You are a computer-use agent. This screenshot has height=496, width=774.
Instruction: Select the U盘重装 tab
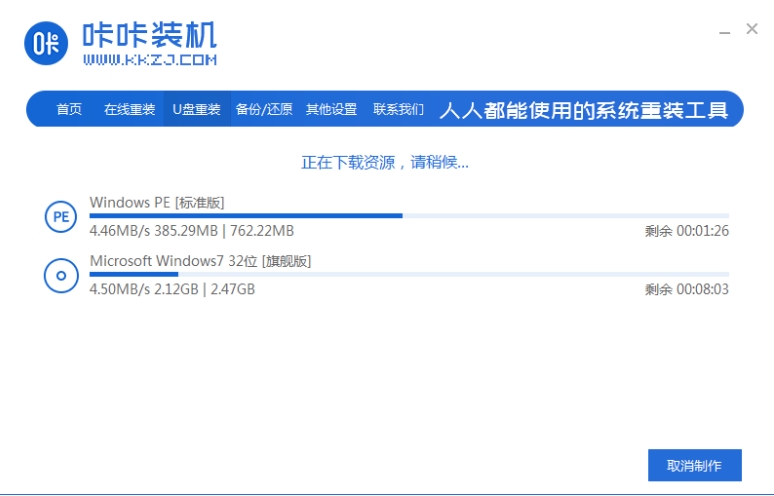pos(196,109)
